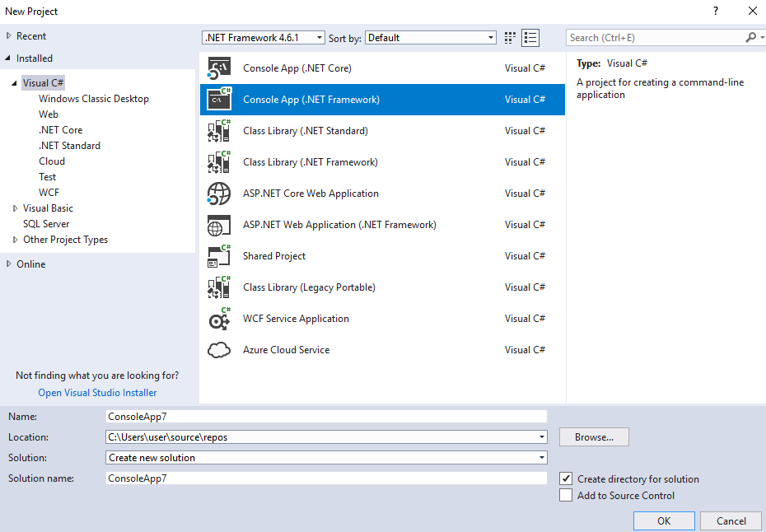Select the Console App (.NET Core) icon

pyautogui.click(x=218, y=68)
